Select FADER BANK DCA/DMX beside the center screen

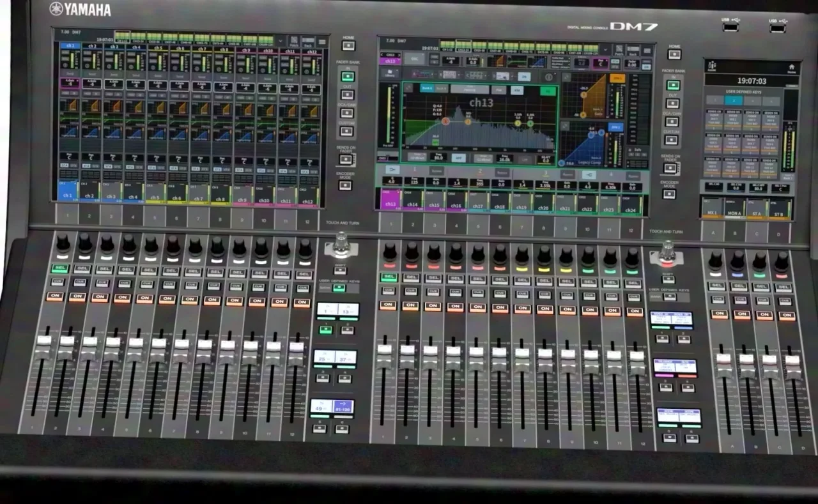click(672, 121)
